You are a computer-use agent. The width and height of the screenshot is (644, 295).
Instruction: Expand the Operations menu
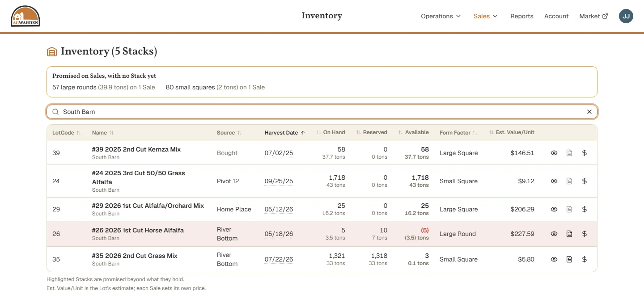point(441,16)
